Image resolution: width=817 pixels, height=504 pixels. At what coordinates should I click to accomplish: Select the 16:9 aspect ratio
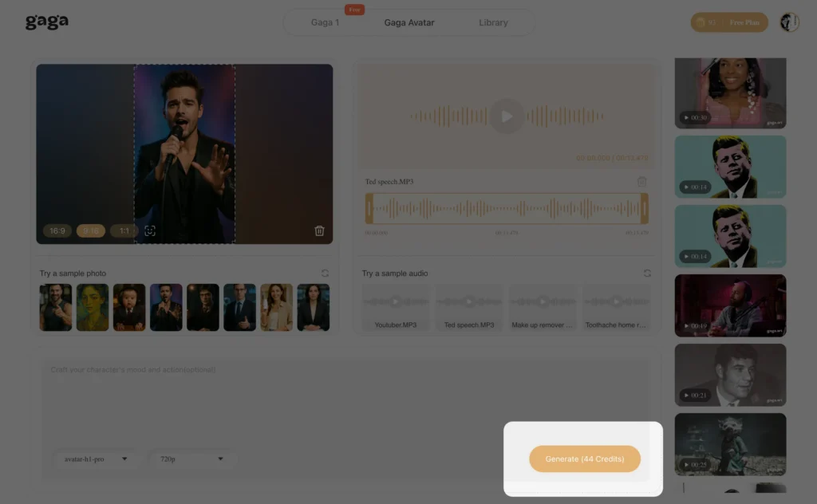[57, 230]
